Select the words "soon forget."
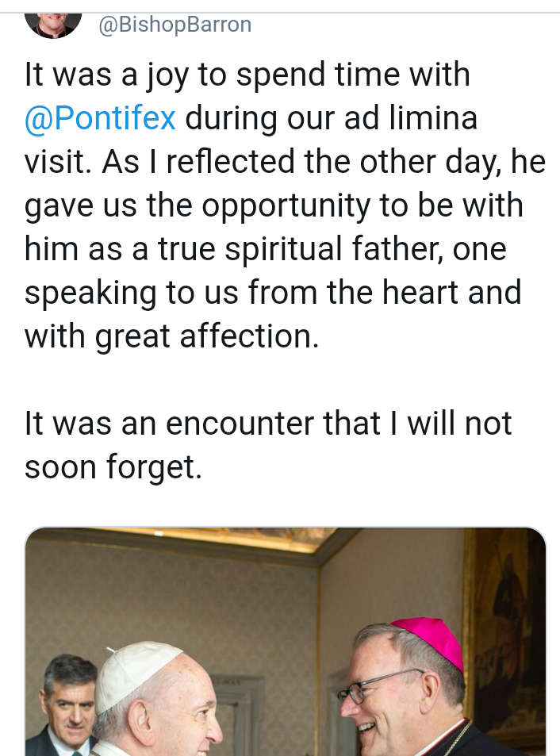This screenshot has width=560, height=756. 113,467
